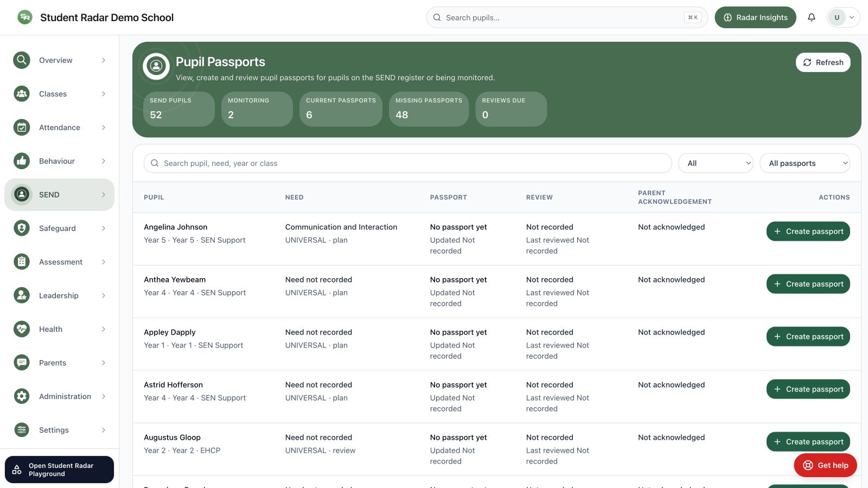Click the Get help button
Image resolution: width=868 pixels, height=488 pixels.
point(825,465)
